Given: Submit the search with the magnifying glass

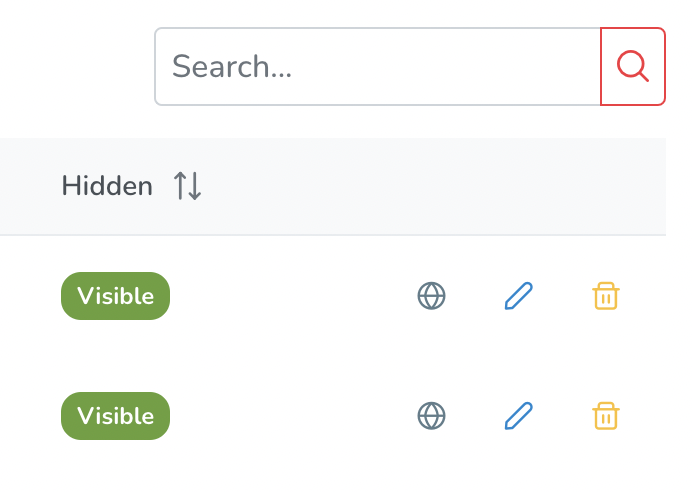Looking at the screenshot, I should coord(633,67).
